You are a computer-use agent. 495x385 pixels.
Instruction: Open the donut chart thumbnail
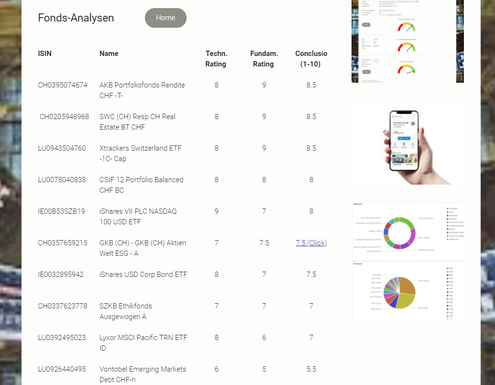pos(407,231)
